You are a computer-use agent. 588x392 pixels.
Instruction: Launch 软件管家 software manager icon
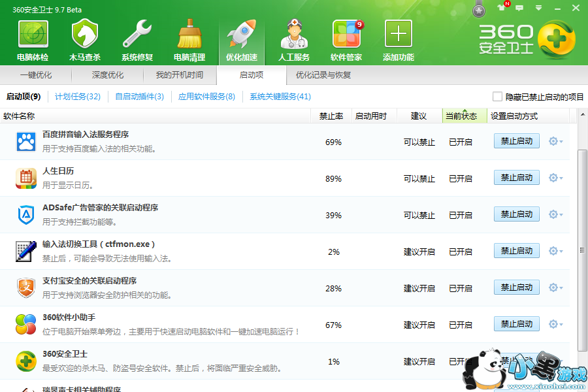[x=346, y=34]
